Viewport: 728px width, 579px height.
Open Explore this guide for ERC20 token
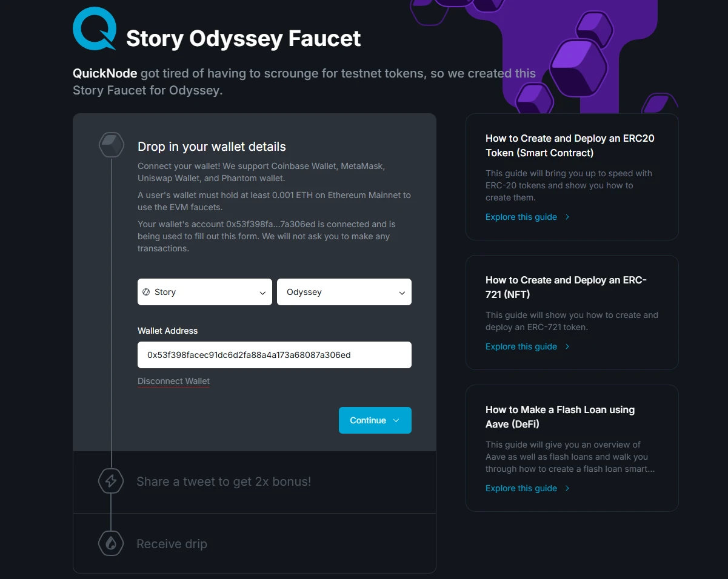point(521,217)
